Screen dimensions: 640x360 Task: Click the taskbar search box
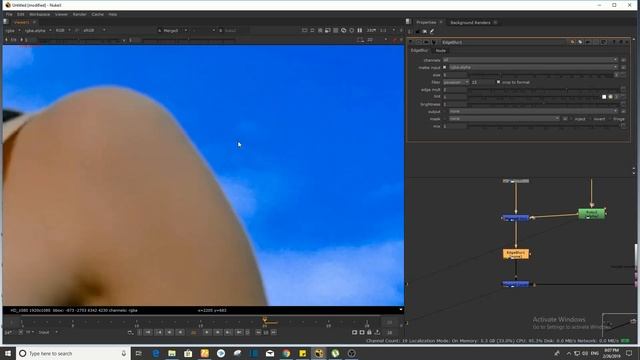point(73,353)
